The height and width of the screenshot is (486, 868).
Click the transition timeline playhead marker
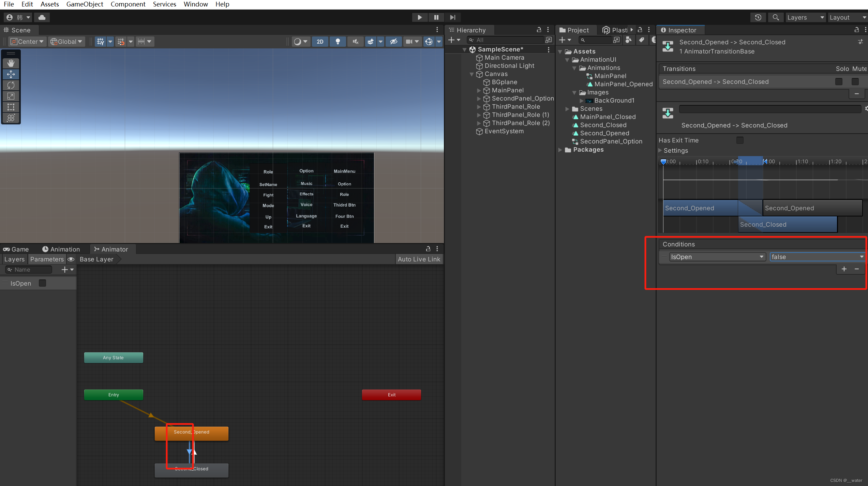coord(663,162)
